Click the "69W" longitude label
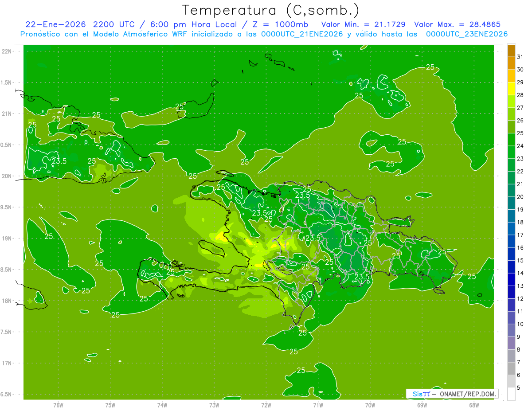 (422, 405)
